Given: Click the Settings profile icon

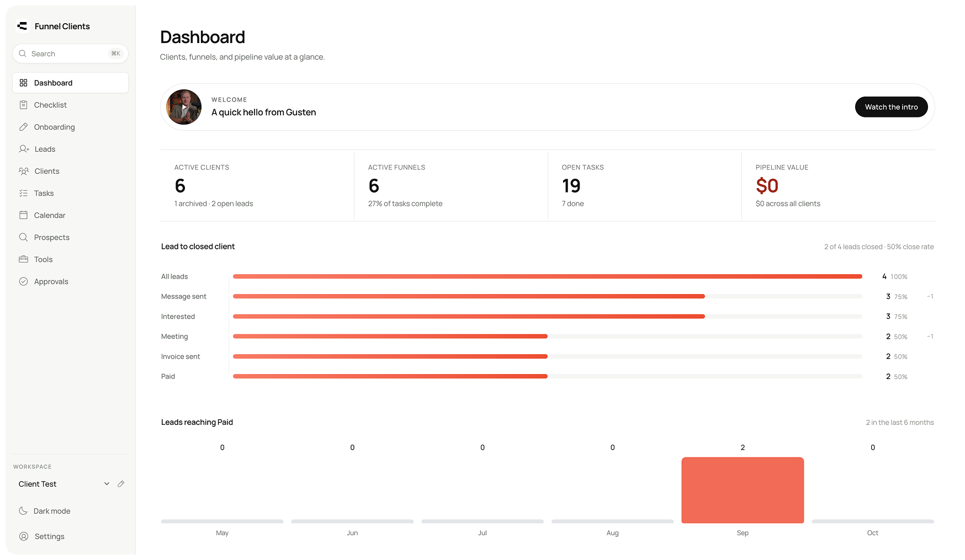Looking at the screenshot, I should click(x=24, y=536).
